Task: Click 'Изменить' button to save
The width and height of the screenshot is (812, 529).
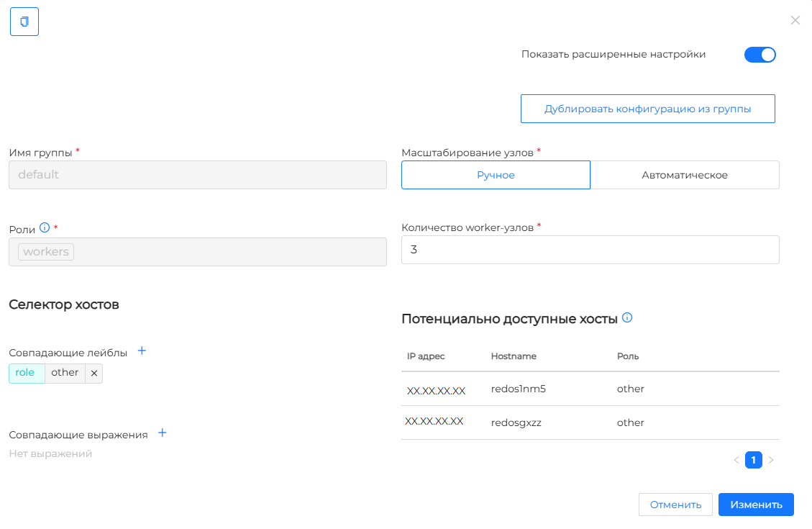Action: coord(755,505)
